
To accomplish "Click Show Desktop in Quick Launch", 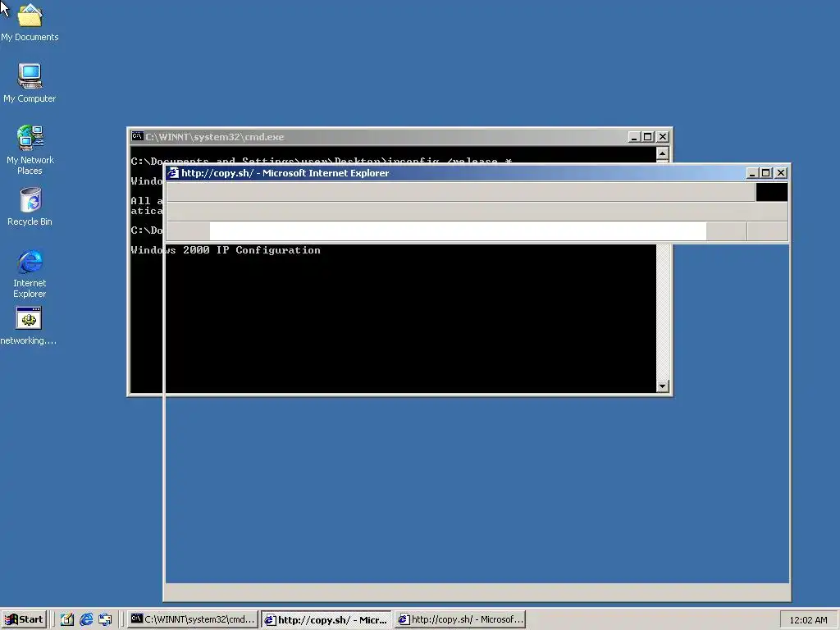I will [67, 619].
